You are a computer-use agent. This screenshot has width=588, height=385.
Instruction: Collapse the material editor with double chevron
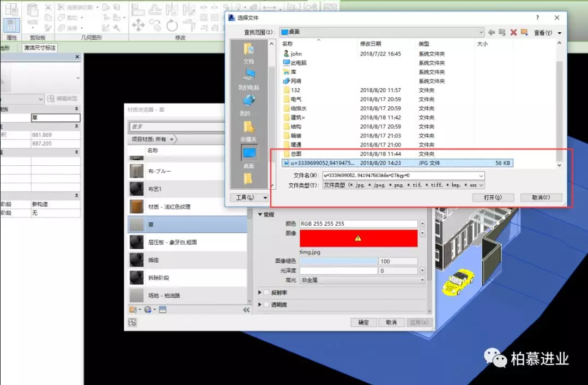246,310
